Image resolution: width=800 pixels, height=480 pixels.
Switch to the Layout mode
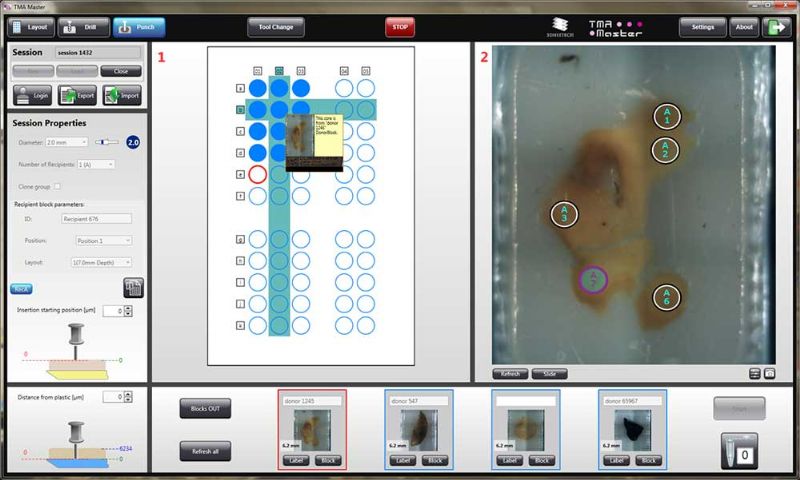coord(31,27)
